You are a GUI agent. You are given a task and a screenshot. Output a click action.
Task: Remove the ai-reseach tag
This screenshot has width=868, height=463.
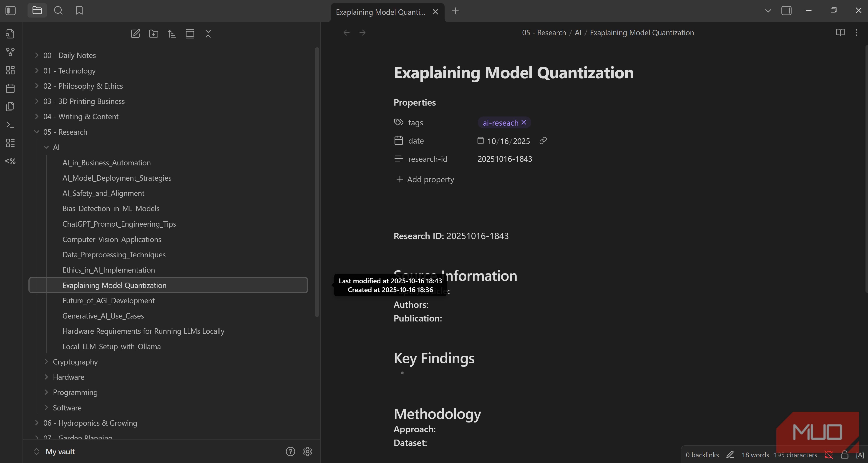524,122
